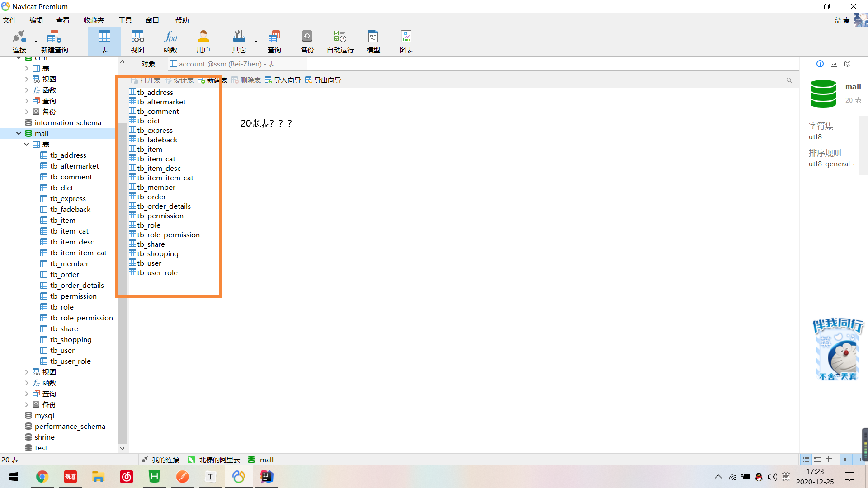Open the 工具 menu

click(x=125, y=20)
